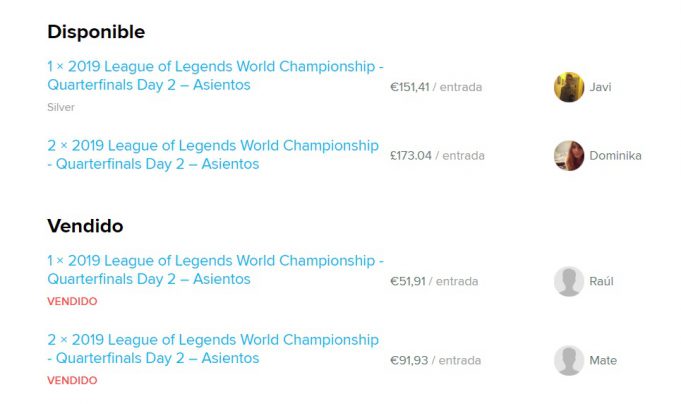681x404 pixels.
Task: Select the seller name Raúl
Action: [x=602, y=281]
